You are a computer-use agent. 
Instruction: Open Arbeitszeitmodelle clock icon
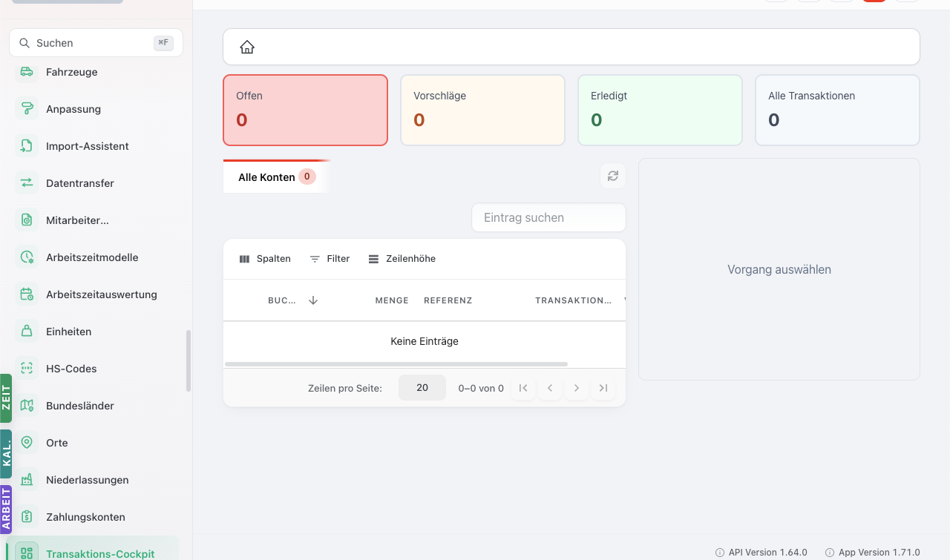click(27, 257)
